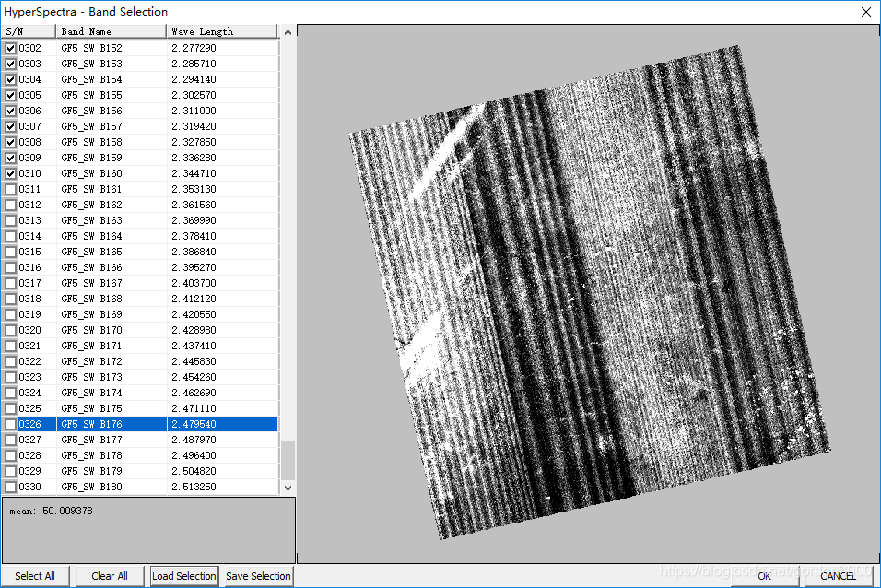Click the band list scrollbar thumb
This screenshot has height=588, width=881.
pos(288,461)
